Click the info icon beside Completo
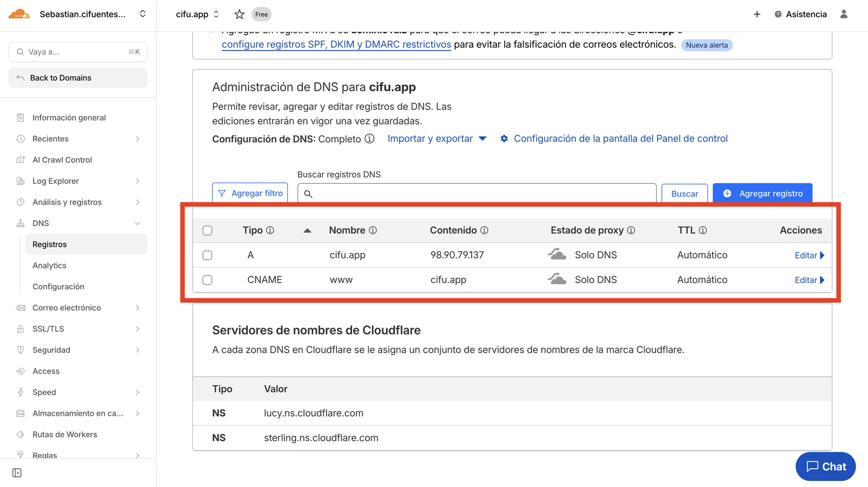868x487 pixels. [x=369, y=139]
